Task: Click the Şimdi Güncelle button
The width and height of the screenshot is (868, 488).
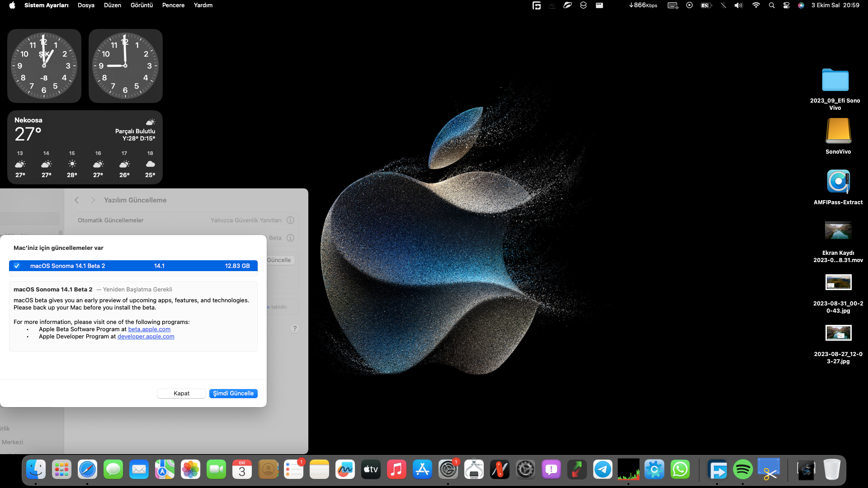Action: tap(233, 394)
